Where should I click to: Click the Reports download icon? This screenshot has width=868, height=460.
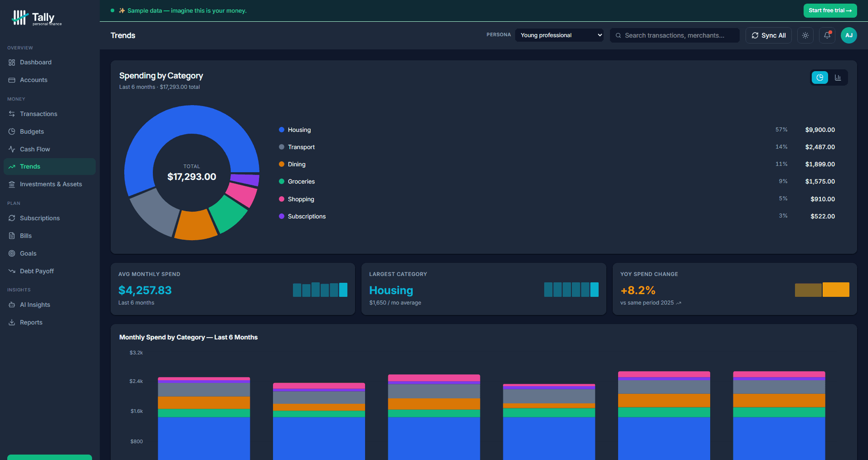[12, 322]
